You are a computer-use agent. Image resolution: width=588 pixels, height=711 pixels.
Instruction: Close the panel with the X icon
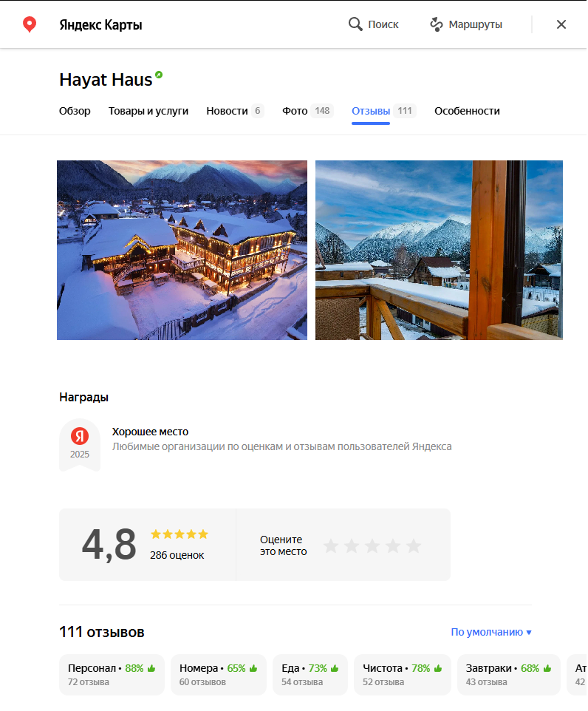click(561, 24)
